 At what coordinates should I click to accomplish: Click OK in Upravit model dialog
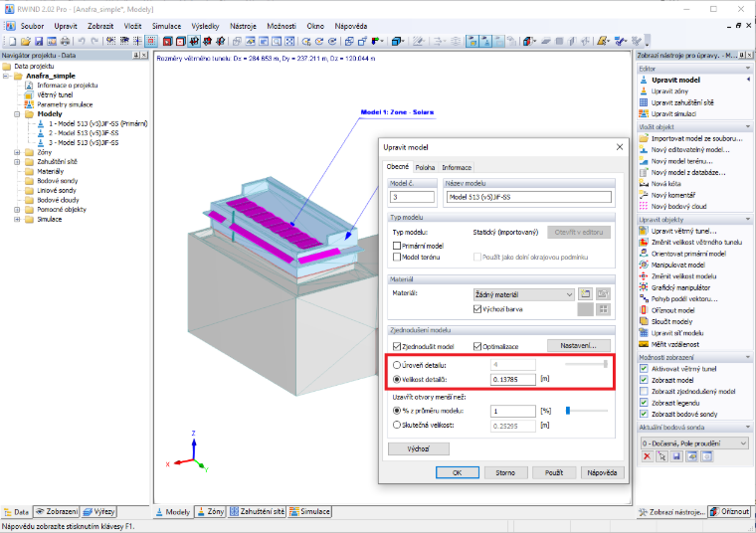point(457,472)
